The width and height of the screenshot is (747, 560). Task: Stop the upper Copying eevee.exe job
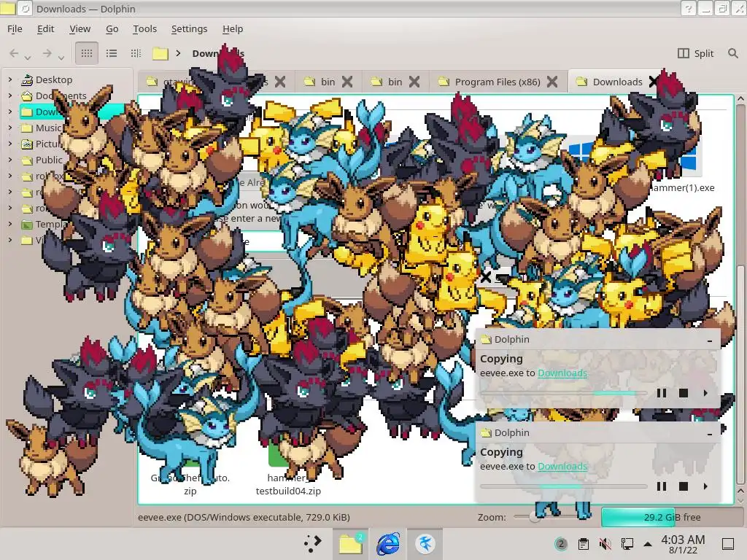click(683, 393)
